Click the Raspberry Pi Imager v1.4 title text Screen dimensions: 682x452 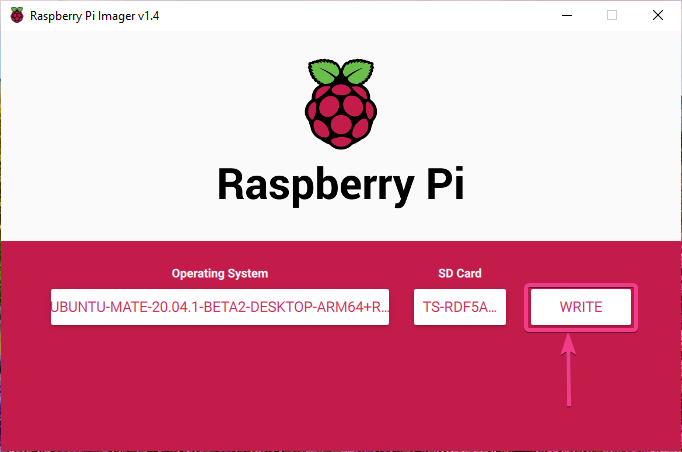tap(94, 16)
